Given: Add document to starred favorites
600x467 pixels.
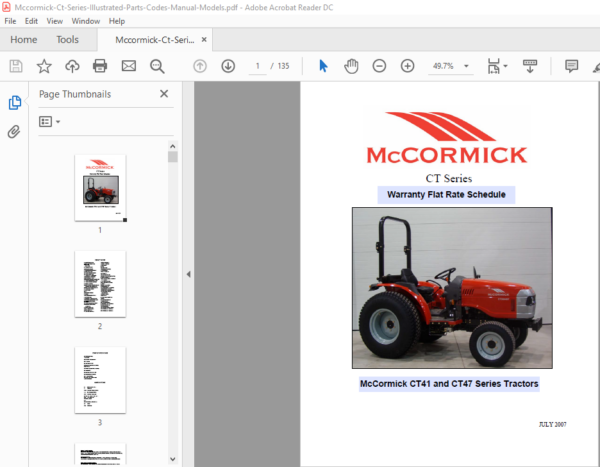Looking at the screenshot, I should 44,66.
